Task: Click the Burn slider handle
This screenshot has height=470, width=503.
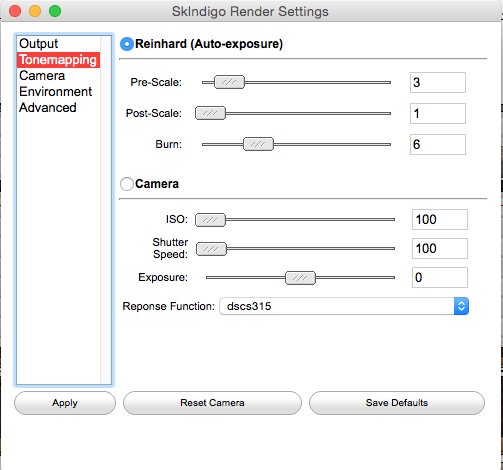Action: [258, 144]
